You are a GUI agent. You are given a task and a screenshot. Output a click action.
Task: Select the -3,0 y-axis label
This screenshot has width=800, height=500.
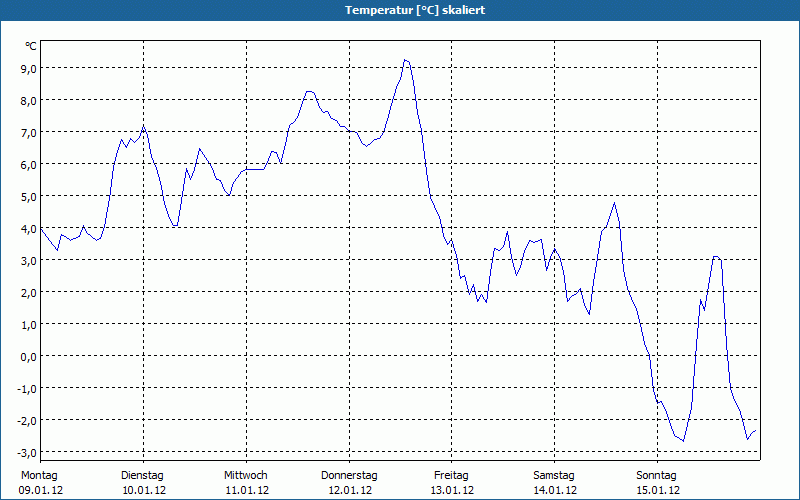[x=26, y=453]
